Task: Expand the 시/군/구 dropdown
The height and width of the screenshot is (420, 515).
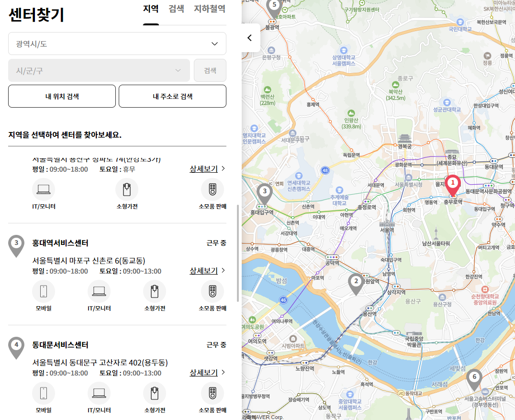Action: (x=99, y=70)
